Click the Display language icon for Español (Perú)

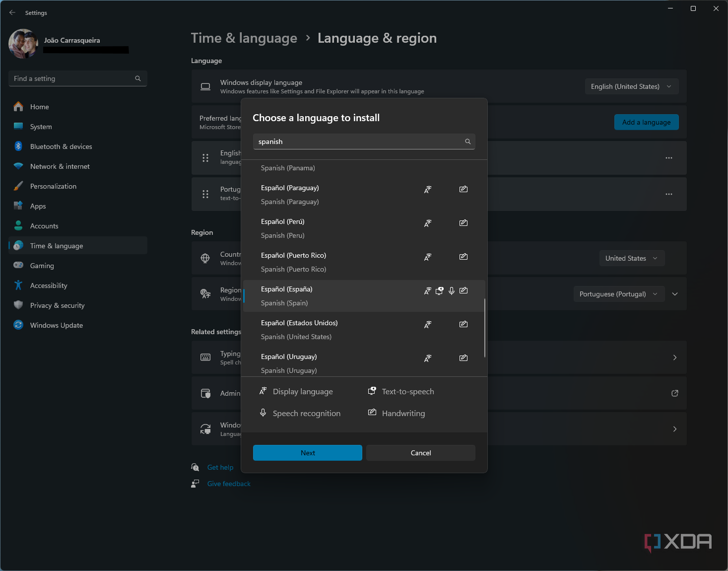point(427,223)
